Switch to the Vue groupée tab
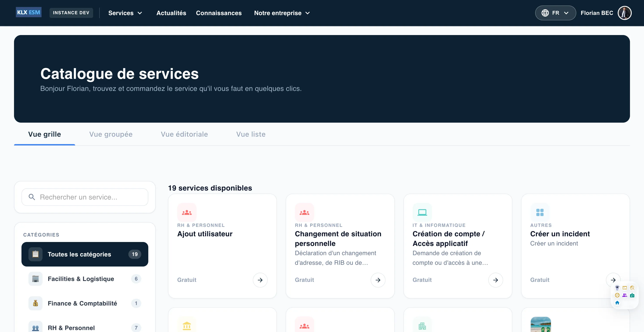Image resolution: width=644 pixels, height=332 pixels. click(111, 134)
